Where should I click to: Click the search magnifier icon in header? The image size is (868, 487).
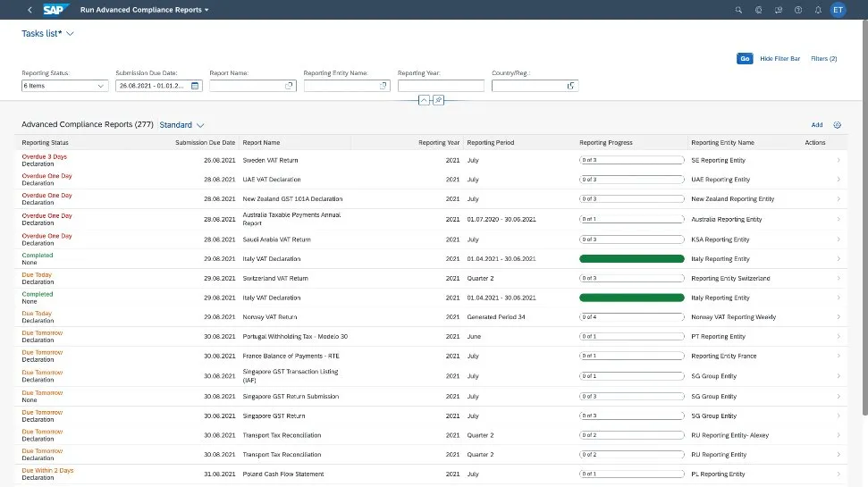tap(738, 10)
